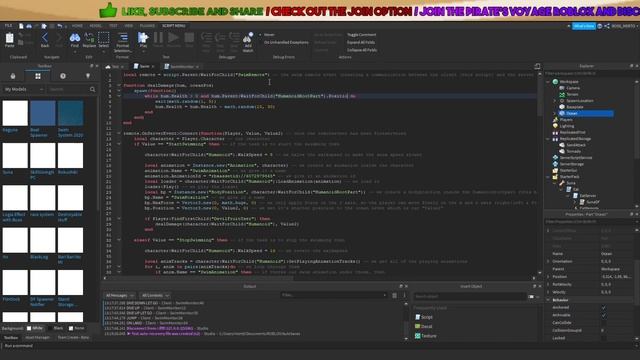640x360 pixels.
Task: Select Baseplate in the Explorer
Action: [575, 107]
